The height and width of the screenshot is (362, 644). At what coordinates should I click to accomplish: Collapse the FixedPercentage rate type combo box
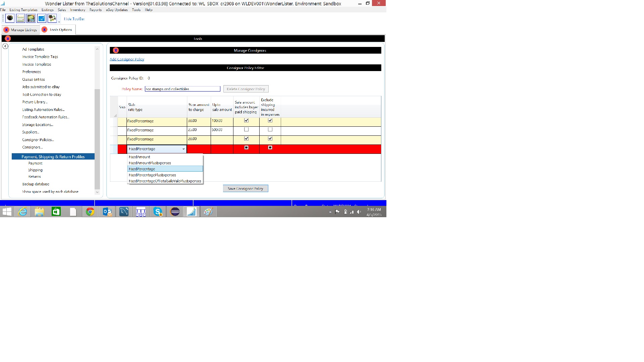point(157,149)
